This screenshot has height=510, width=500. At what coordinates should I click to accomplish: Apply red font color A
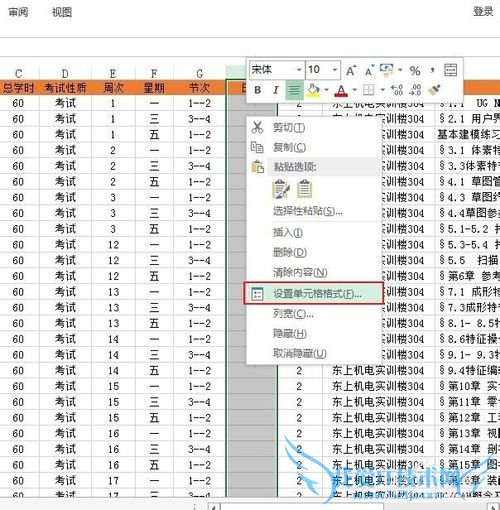341,90
